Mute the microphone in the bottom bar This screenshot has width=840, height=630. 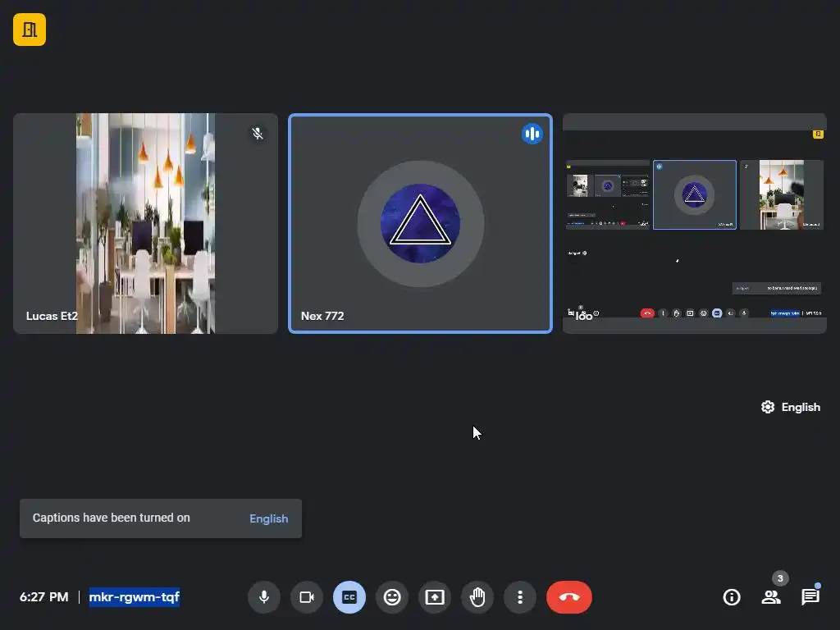264,597
